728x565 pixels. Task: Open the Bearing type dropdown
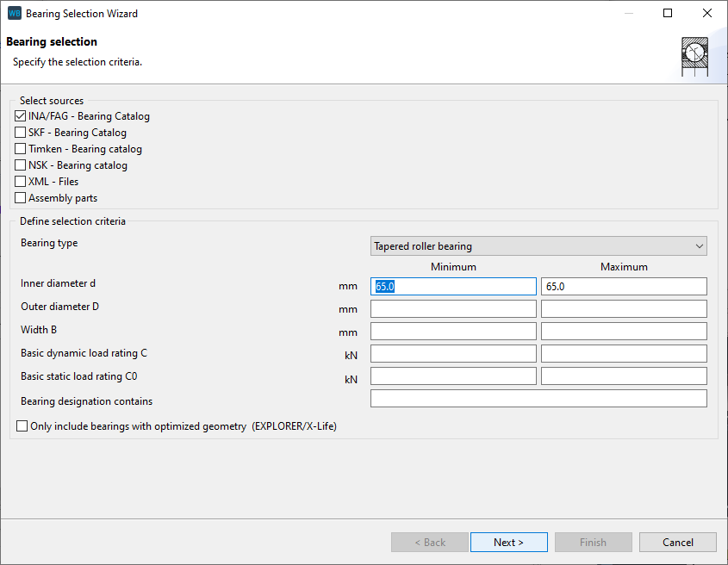[538, 246]
